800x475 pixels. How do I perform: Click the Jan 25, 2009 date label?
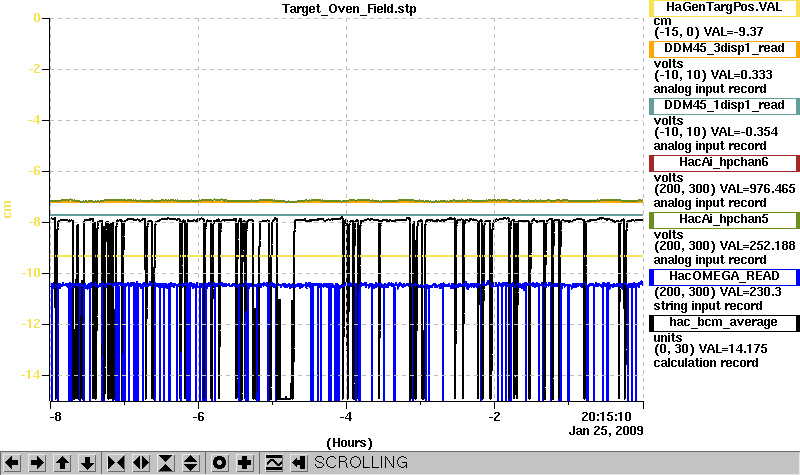point(606,431)
